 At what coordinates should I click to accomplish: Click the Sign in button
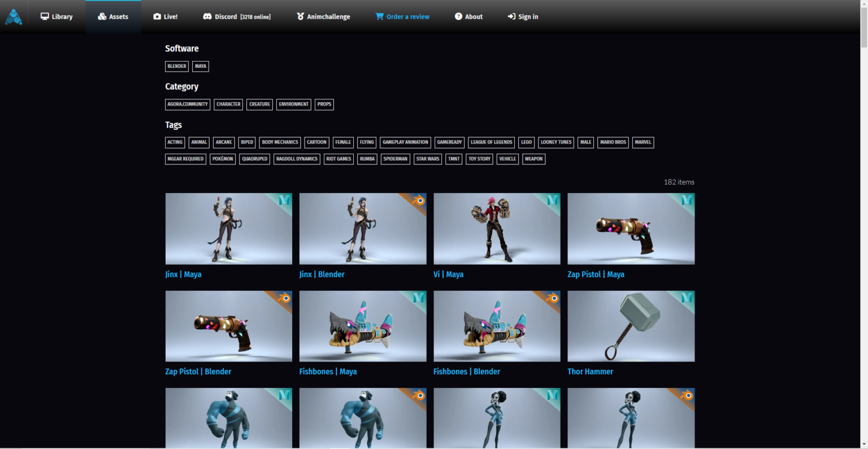click(523, 17)
